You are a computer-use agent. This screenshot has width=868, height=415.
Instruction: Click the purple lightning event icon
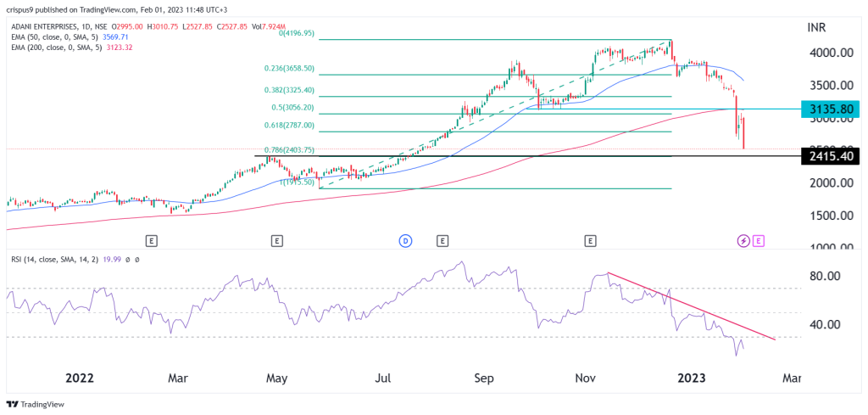coord(743,240)
